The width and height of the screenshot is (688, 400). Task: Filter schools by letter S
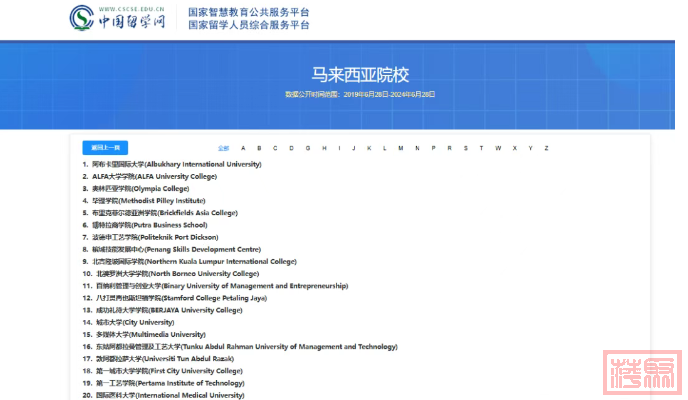[466, 148]
